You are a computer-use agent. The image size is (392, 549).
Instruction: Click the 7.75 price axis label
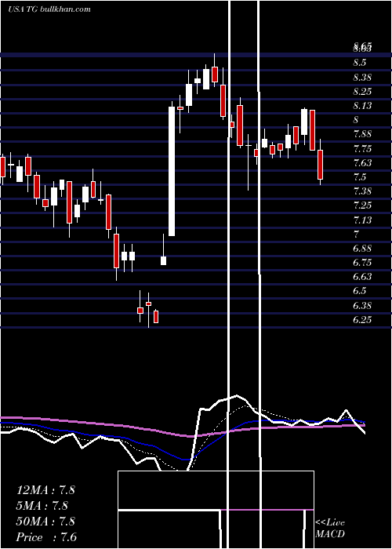(x=362, y=148)
